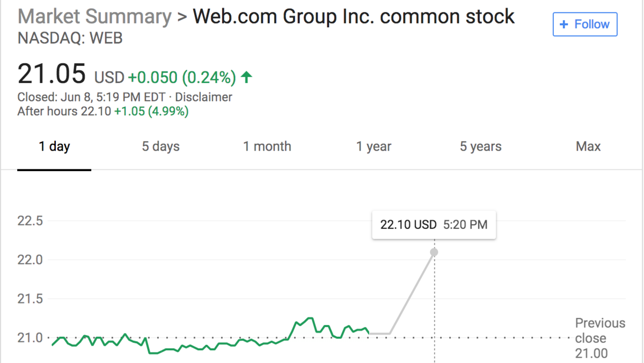The height and width of the screenshot is (363, 644).
Task: Click the green upward trend arrow icon
Action: coord(246,77)
